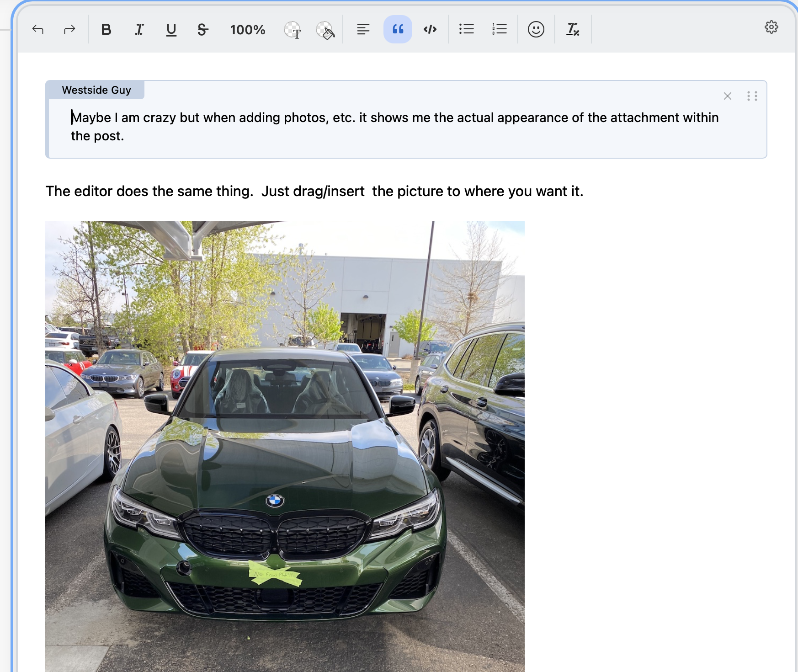Open the emoji picker
The width and height of the screenshot is (798, 672).
[x=536, y=29]
